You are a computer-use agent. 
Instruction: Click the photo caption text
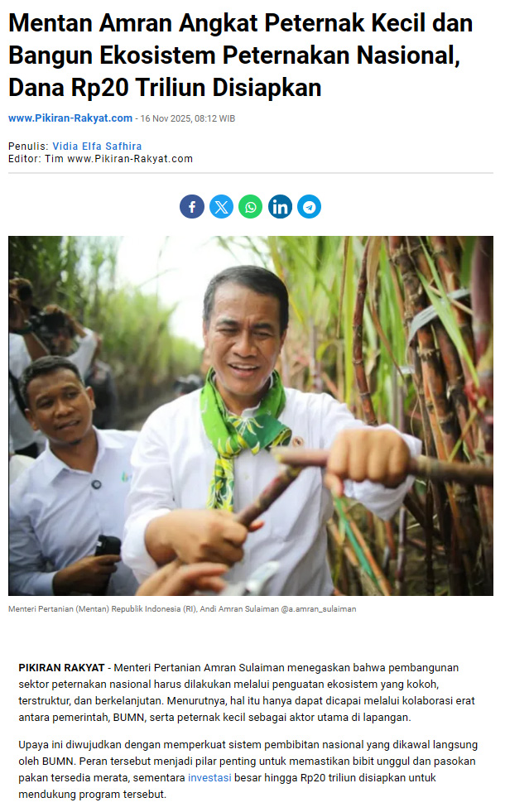click(182, 609)
